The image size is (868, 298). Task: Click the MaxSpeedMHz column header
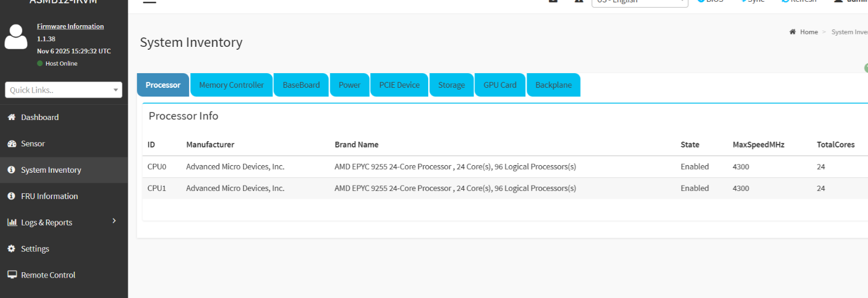tap(758, 145)
